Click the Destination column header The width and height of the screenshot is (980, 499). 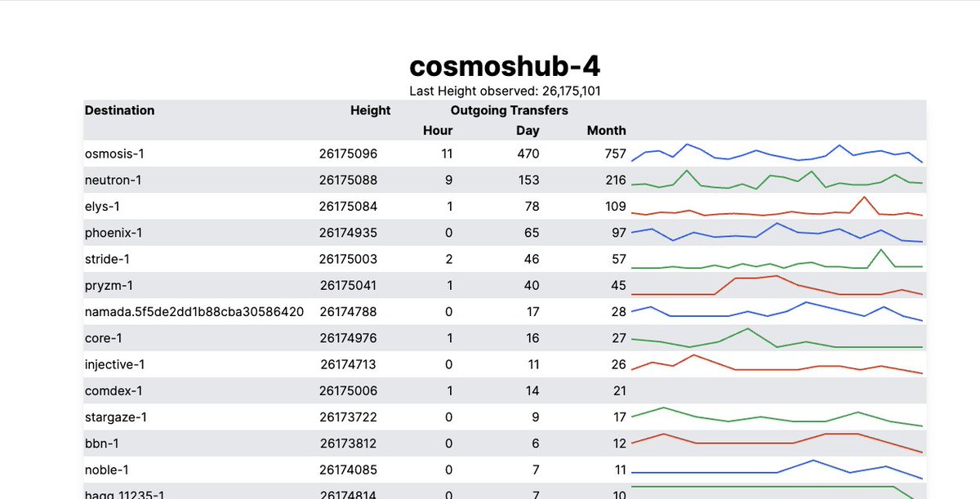(119, 110)
